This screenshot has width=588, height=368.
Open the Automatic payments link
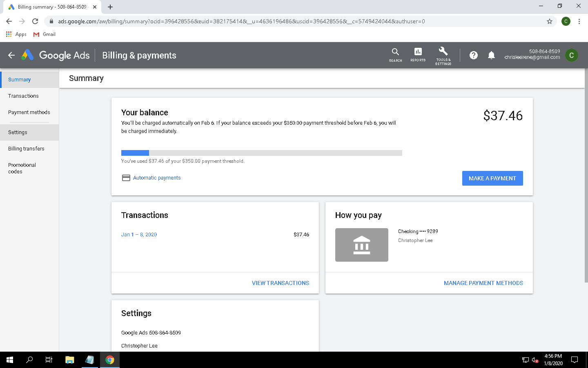pyautogui.click(x=157, y=178)
